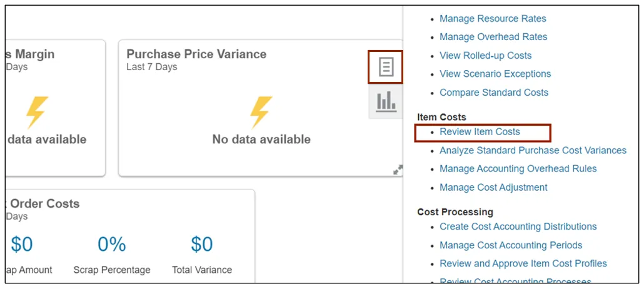Expand the Purchase Price Variance card

point(397,170)
